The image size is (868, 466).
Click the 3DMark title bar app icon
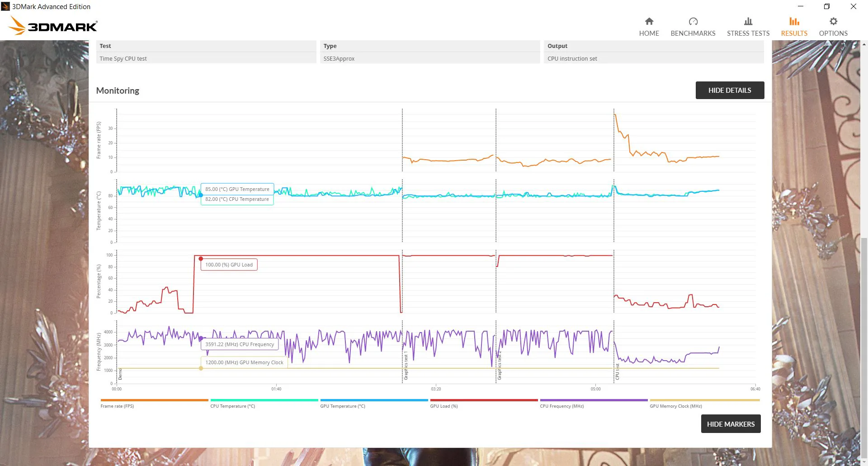(x=5, y=6)
